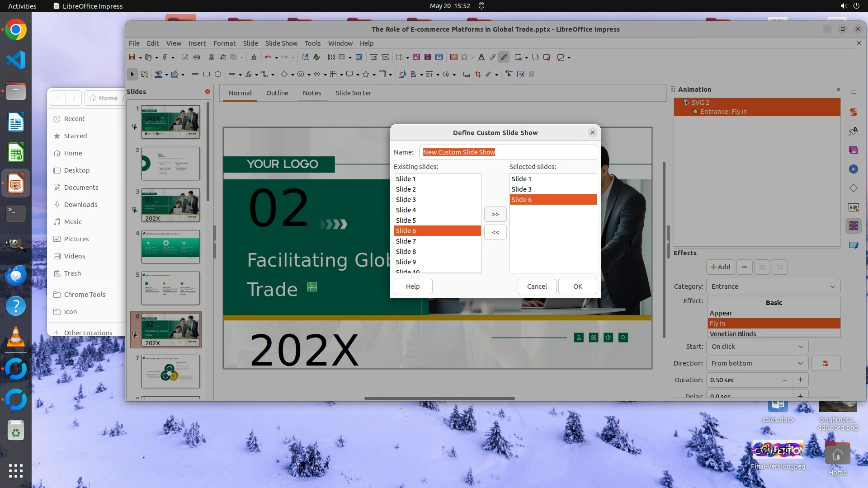The image size is (868, 488).
Task: Click the Export as PDF toolbar icon
Action: 185,57
